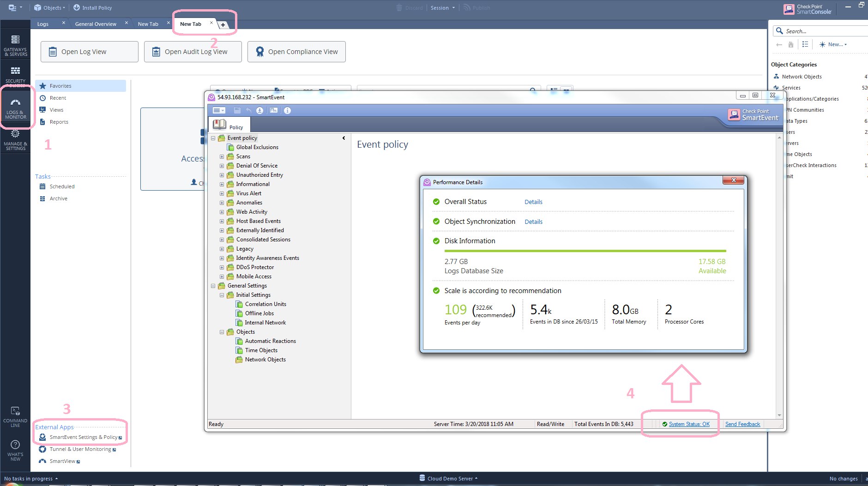Expand the Scans node
The width and height of the screenshot is (868, 486).
point(222,156)
